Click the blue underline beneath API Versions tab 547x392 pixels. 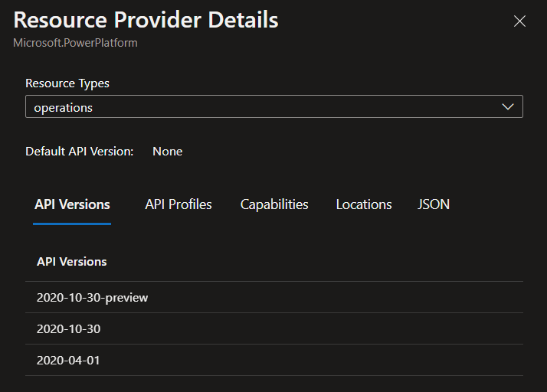(72, 224)
